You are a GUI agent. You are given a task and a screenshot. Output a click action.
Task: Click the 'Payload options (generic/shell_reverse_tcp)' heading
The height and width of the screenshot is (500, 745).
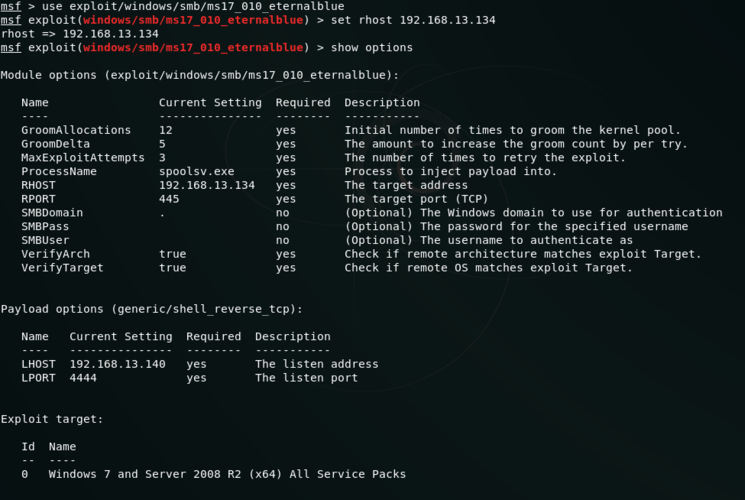pyautogui.click(x=152, y=309)
